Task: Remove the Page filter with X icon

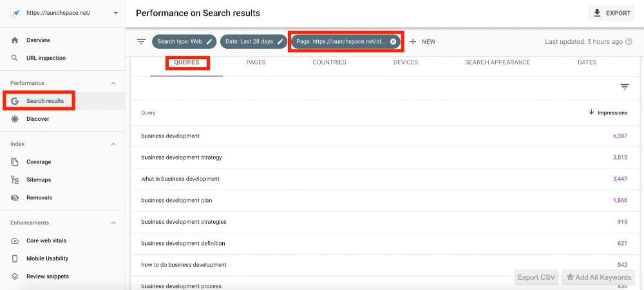Action: (x=393, y=41)
